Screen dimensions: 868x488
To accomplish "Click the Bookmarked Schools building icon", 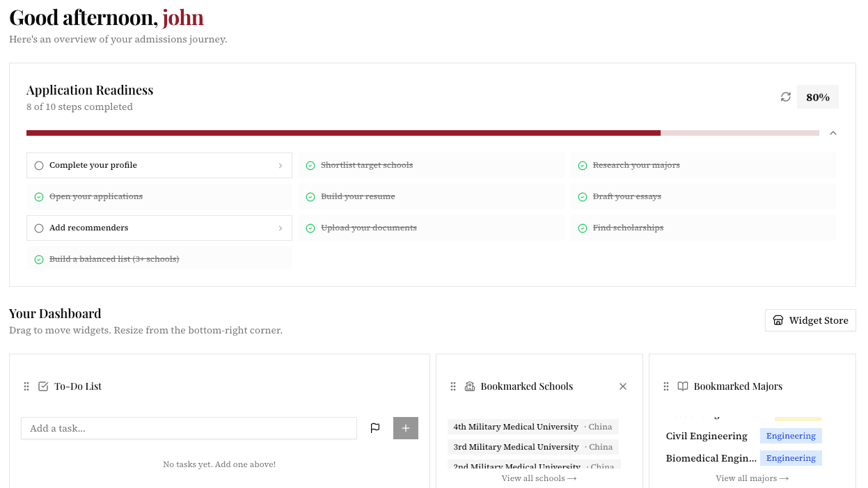I will 470,386.
